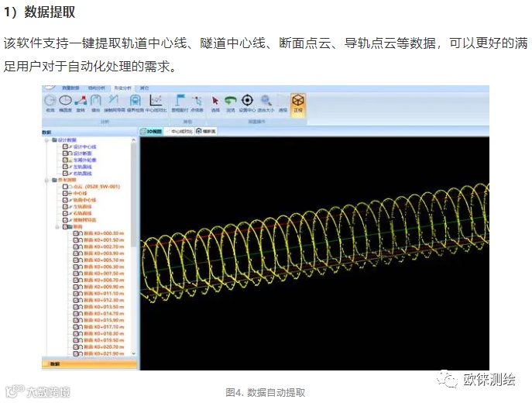
Task: Click the 接触网导高 catenary height tool
Action: [x=114, y=103]
